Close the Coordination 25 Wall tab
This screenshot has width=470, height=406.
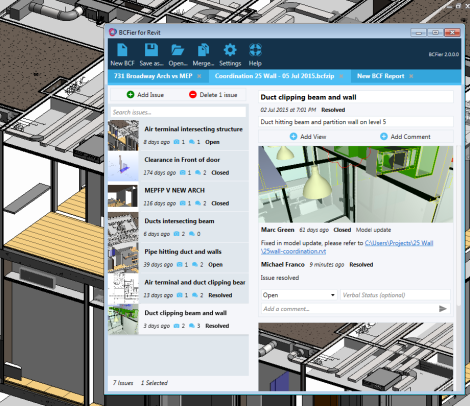point(342,76)
